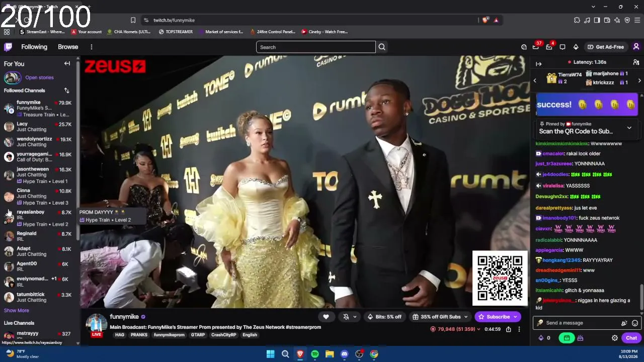Open the Twitch inbox with 4 badge

pos(549,47)
